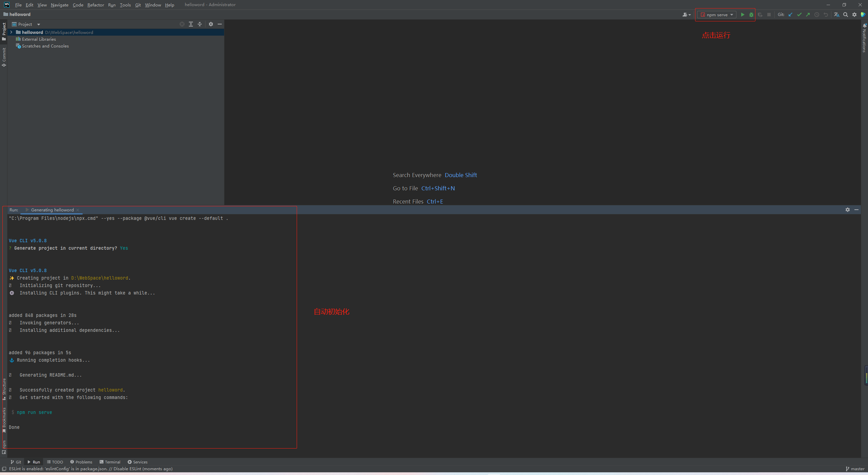Toggle the npm side tool window
This screenshot has width=868, height=475.
pyautogui.click(x=4, y=447)
